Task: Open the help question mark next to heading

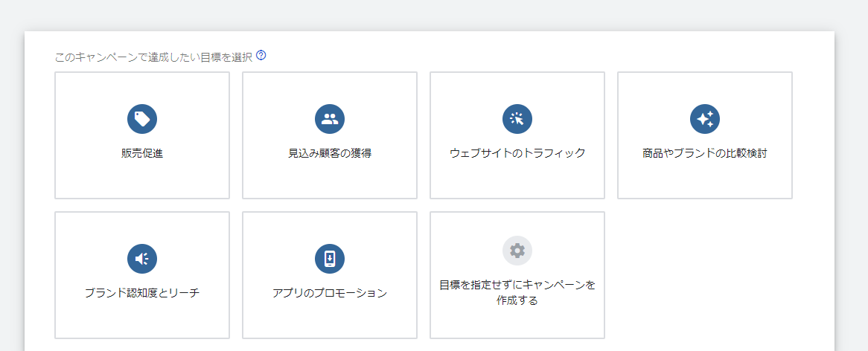Action: coord(261,56)
